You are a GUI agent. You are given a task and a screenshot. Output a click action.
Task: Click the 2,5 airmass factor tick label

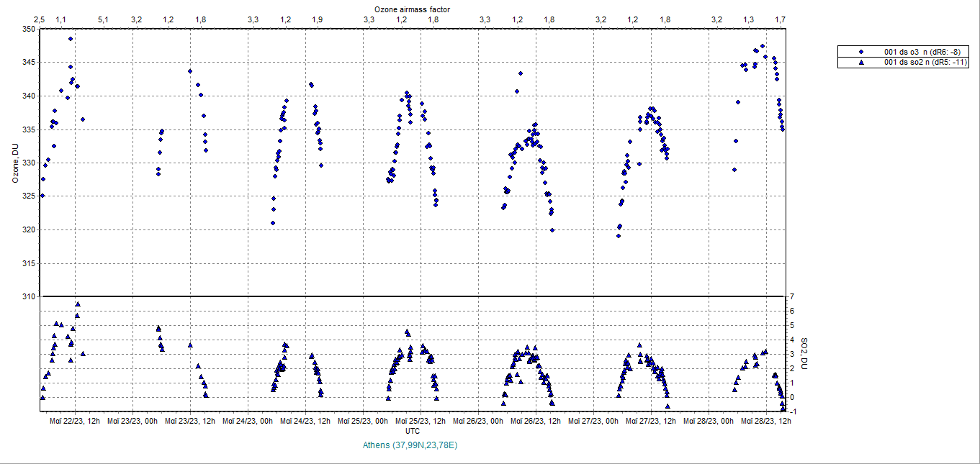(40, 19)
